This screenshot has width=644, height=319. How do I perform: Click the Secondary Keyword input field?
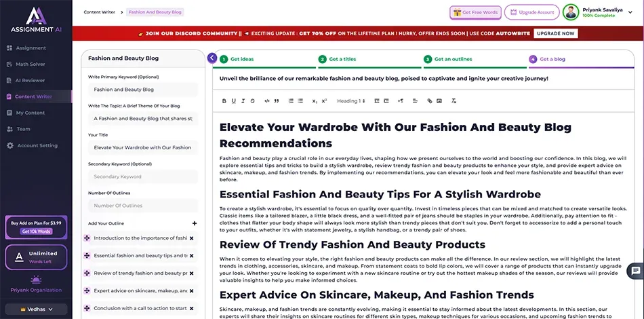coord(142,177)
